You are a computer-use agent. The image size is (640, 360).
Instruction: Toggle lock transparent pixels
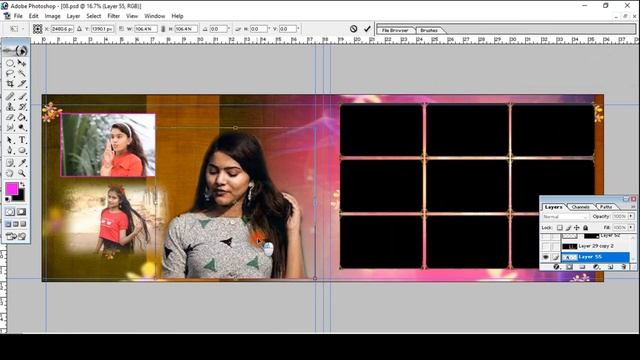pyautogui.click(x=560, y=227)
